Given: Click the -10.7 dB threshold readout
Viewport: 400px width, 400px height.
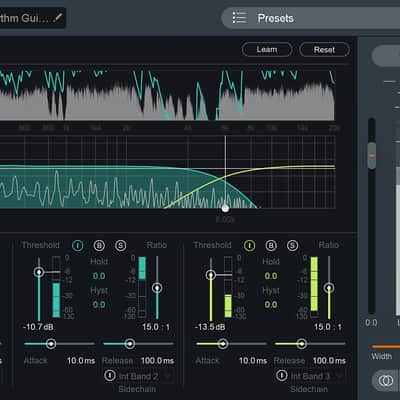Looking at the screenshot, I should [38, 327].
